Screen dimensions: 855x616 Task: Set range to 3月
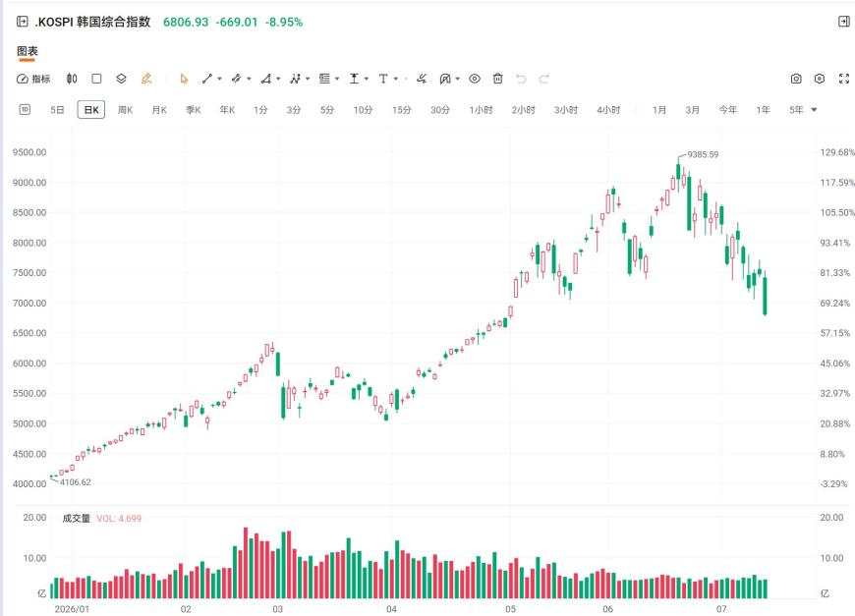(x=693, y=110)
